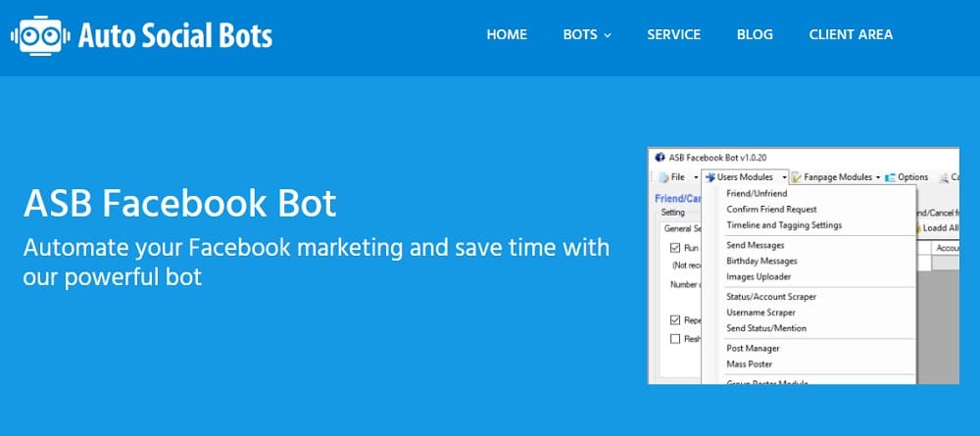Click the ASB Facebook Bot heading
Screen dimensions: 980x436
(x=180, y=203)
